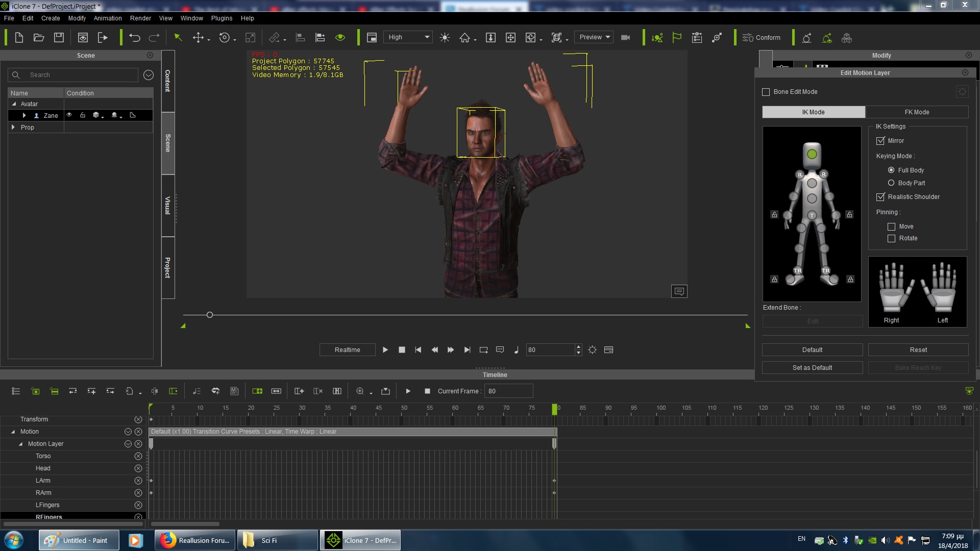Collapse the Motion Layer track
Screen dimensions: 980x551
pos(21,444)
